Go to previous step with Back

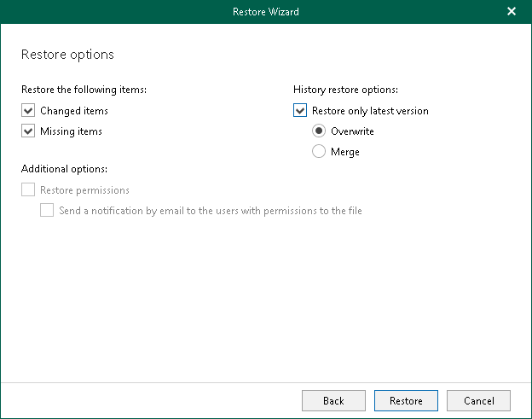pyautogui.click(x=333, y=400)
